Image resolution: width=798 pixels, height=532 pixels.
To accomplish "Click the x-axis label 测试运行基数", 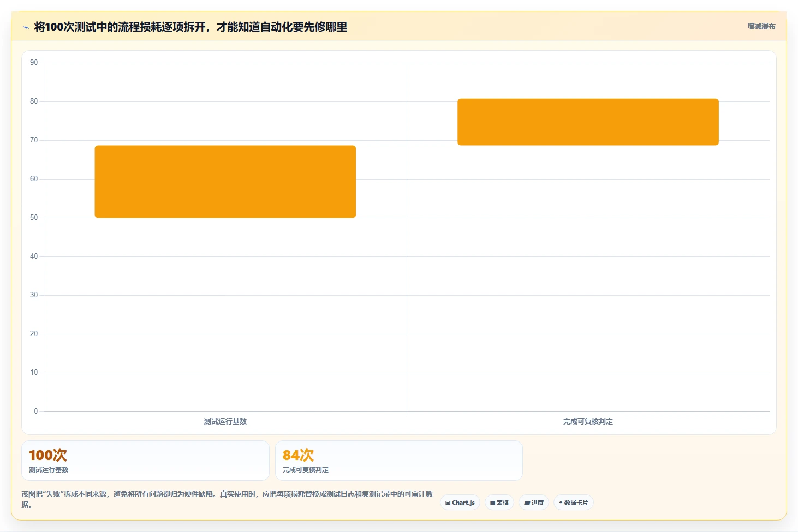I will tap(225, 421).
